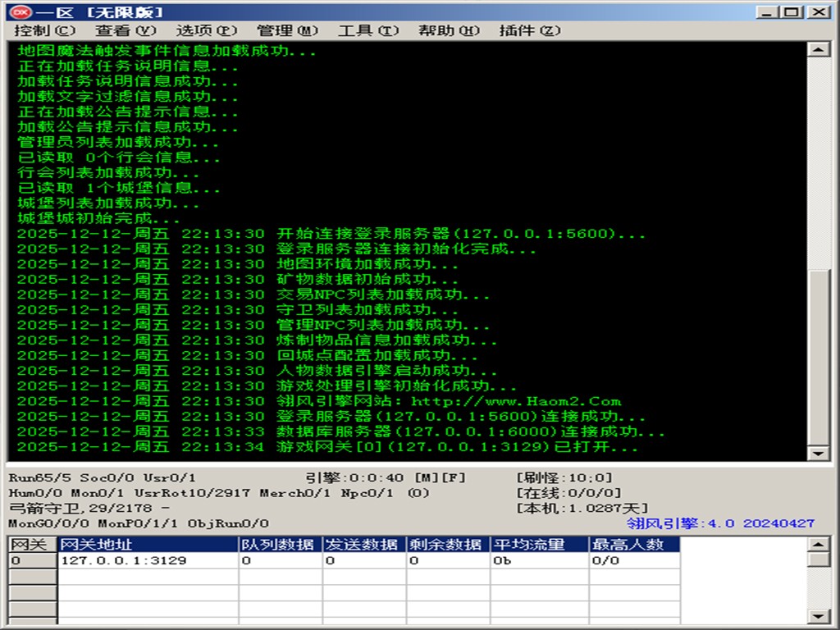Select gateway address cell 127.0.0.1:3129
840x630 pixels.
click(x=148, y=560)
